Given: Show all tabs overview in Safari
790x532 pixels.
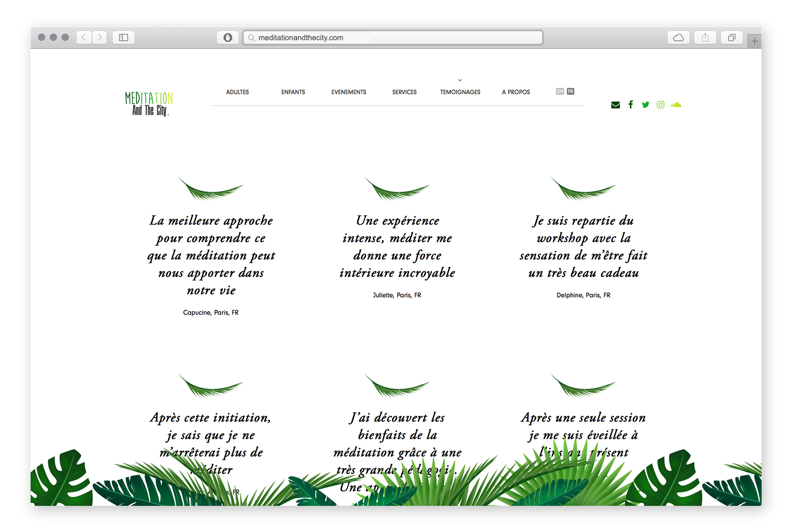Looking at the screenshot, I should [731, 38].
